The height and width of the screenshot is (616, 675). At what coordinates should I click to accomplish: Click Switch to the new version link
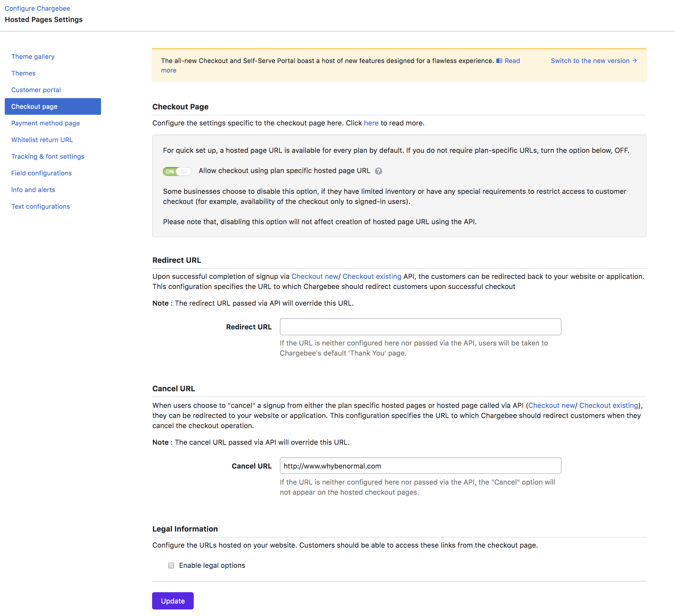(593, 61)
